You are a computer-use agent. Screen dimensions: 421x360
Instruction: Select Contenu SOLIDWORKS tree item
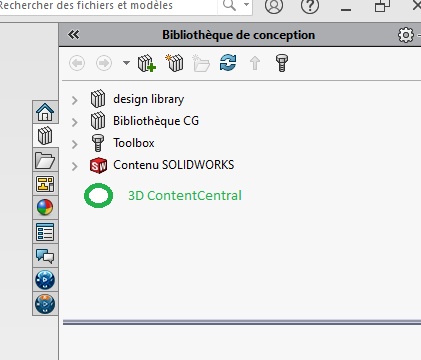[174, 165]
